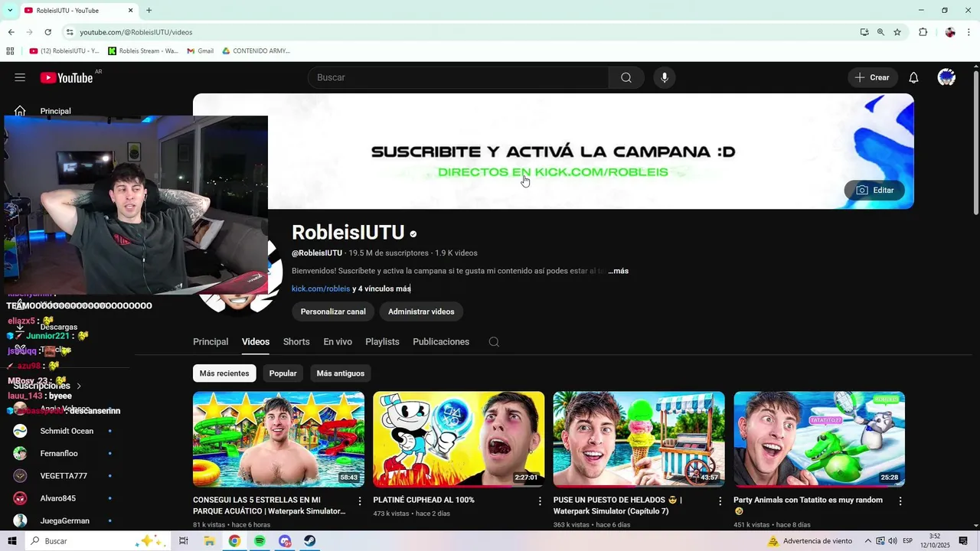
Task: Open Windows Start menu
Action: 12,541
